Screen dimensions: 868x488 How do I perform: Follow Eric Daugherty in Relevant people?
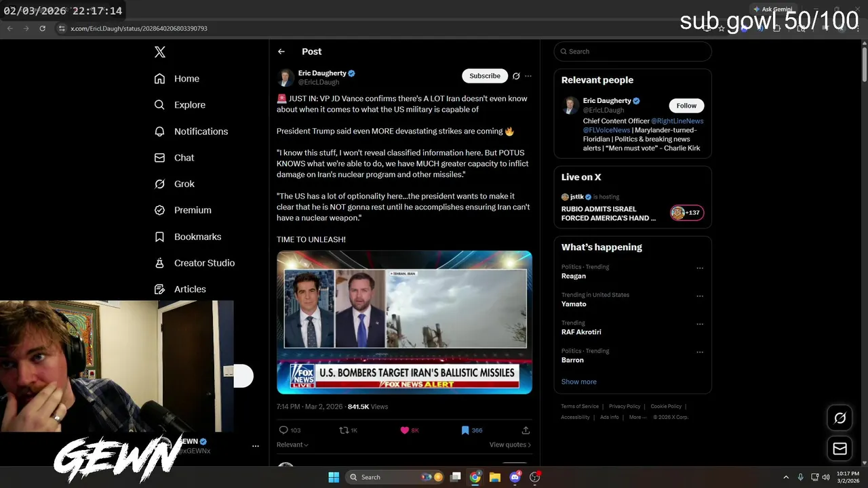pos(686,106)
